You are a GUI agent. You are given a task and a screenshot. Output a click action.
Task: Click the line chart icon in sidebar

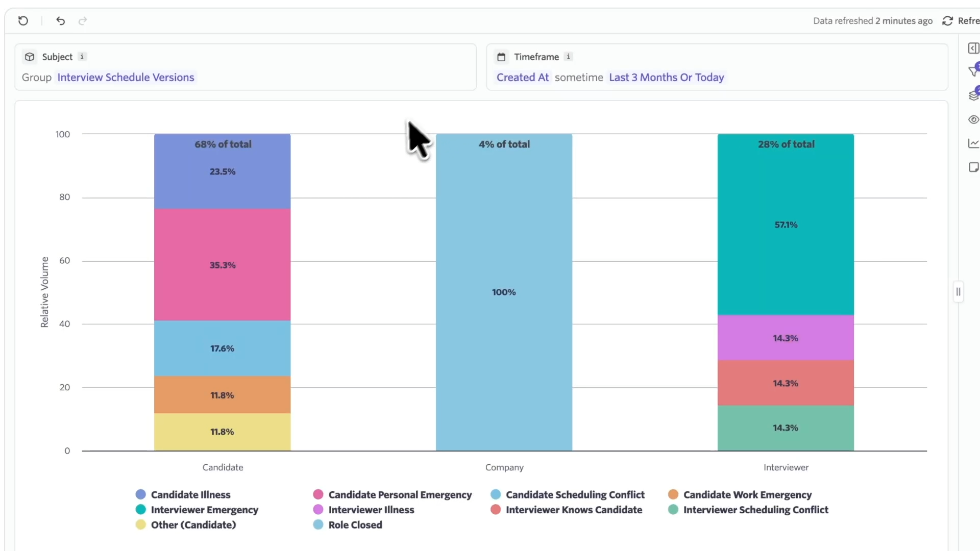point(973,144)
